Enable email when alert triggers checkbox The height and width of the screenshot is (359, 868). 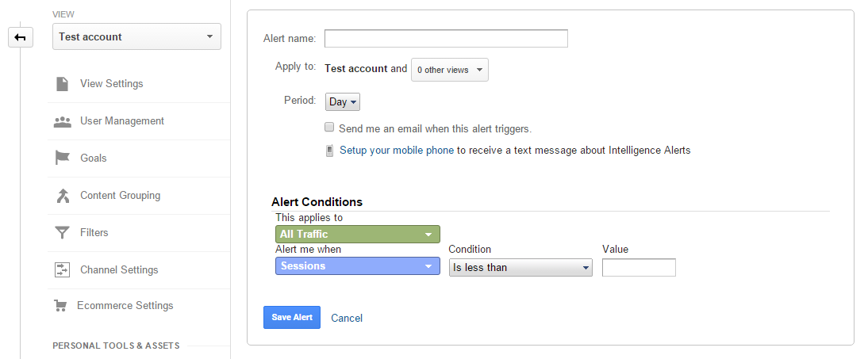(329, 128)
